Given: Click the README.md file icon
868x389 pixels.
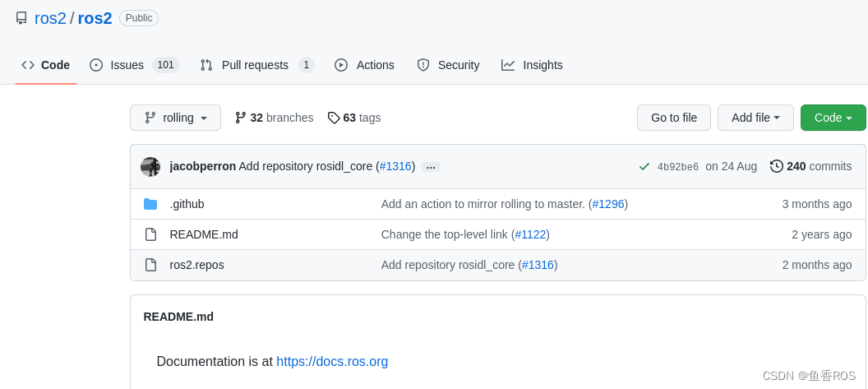Looking at the screenshot, I should point(150,235).
